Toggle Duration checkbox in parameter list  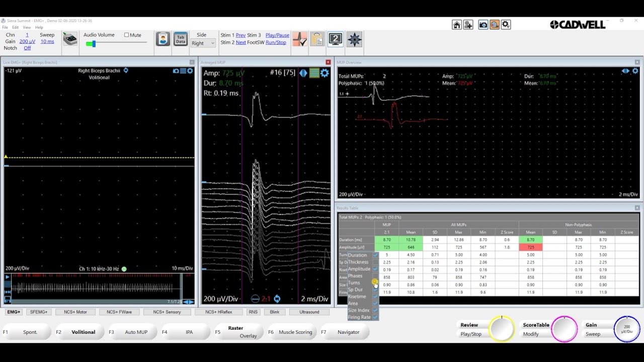(x=375, y=255)
